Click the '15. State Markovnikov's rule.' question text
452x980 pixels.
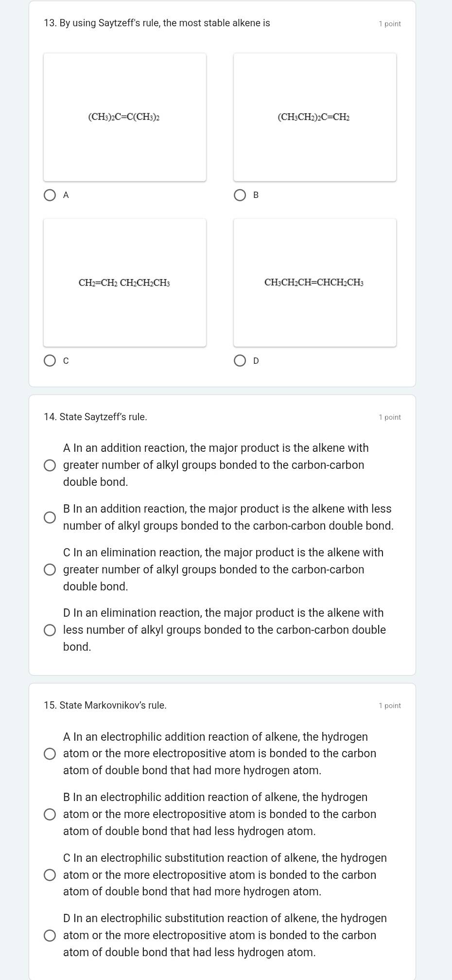tap(105, 705)
